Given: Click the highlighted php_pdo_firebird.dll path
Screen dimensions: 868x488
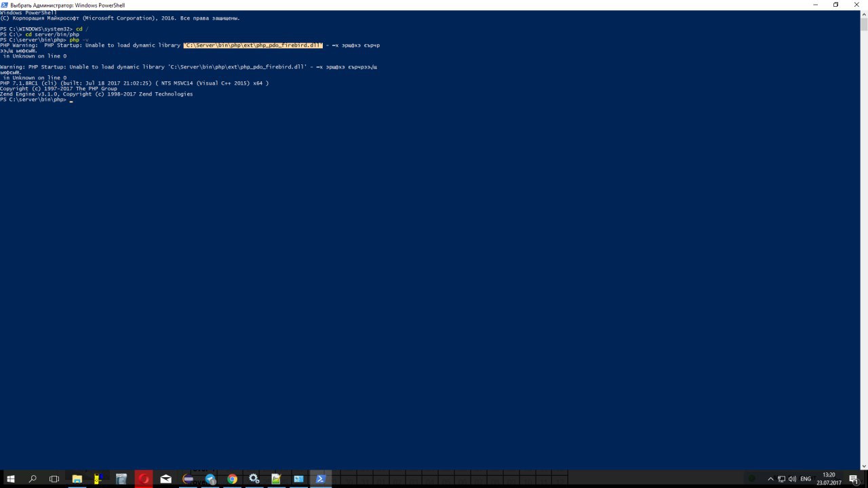Looking at the screenshot, I should point(253,45).
